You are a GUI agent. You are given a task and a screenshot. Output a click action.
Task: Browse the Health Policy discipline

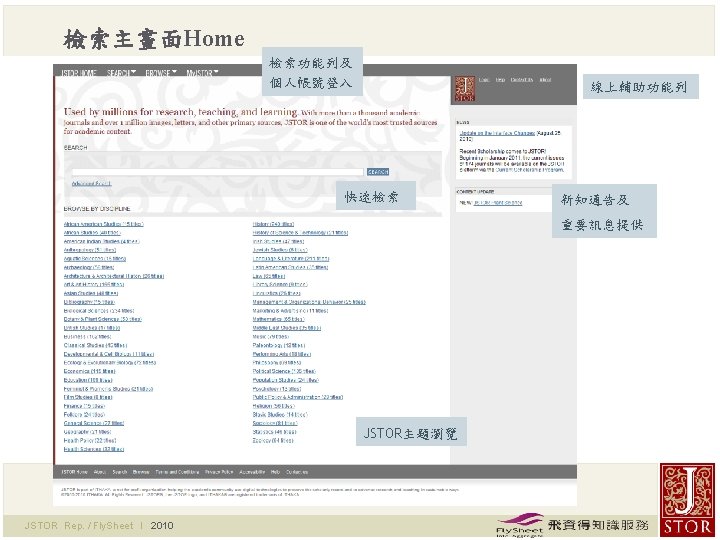click(x=90, y=441)
